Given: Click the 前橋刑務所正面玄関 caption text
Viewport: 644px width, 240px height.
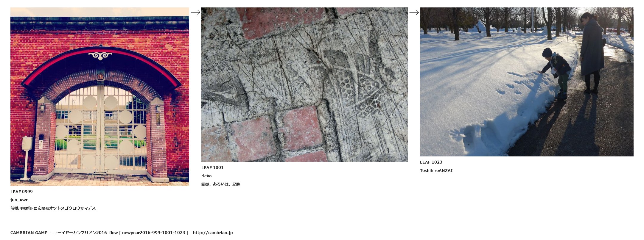Looking at the screenshot, I should pyautogui.click(x=28, y=208).
